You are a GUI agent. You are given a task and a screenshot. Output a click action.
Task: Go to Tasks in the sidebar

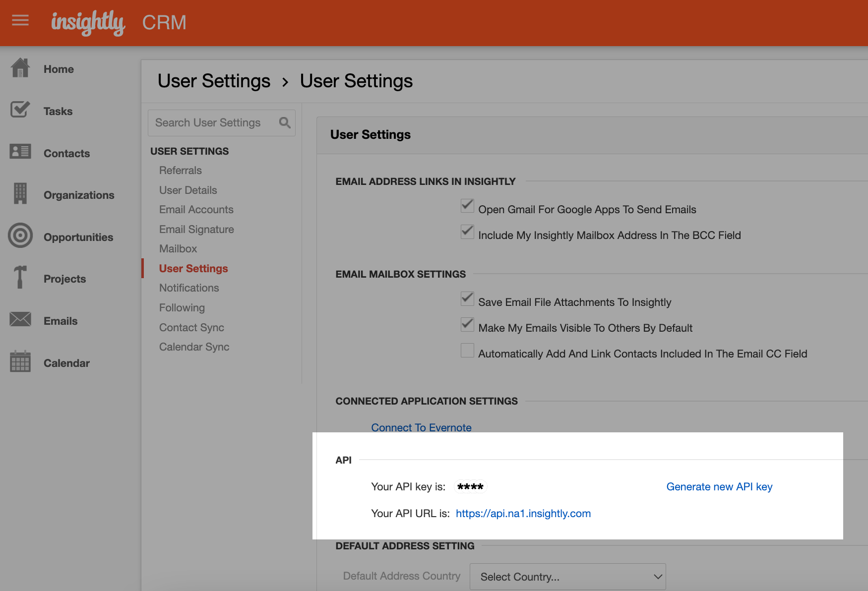tap(58, 112)
